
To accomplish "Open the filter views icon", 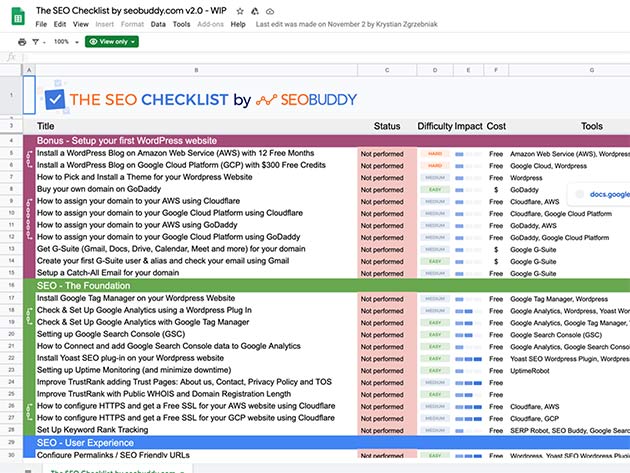I will pos(36,42).
